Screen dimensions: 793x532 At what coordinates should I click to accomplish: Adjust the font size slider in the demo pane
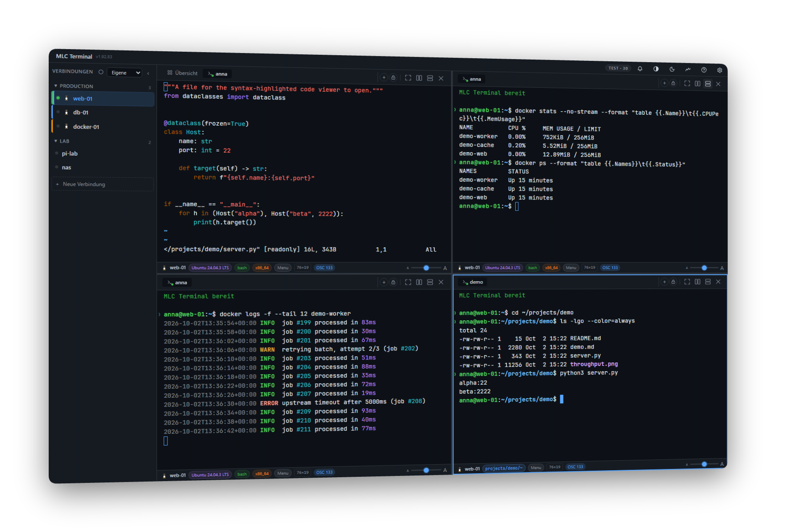point(704,464)
